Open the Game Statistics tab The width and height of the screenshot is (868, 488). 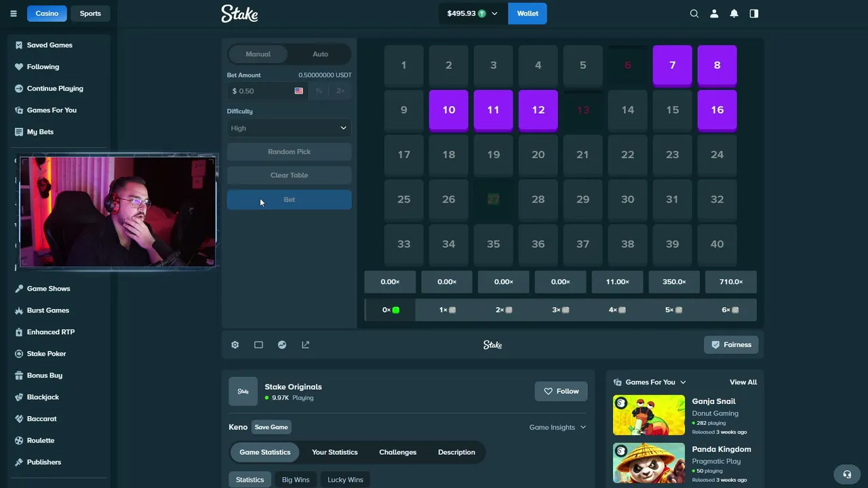pos(264,452)
